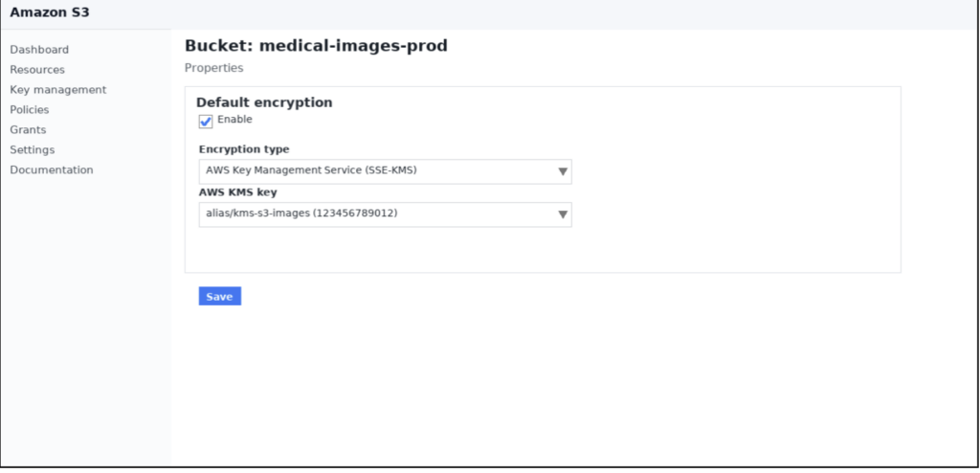The height and width of the screenshot is (473, 980).
Task: Click the Amazon S3 header title
Action: point(50,11)
